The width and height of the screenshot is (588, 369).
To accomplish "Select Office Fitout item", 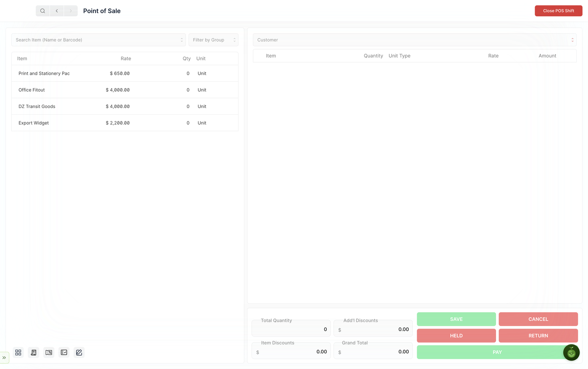I will click(125, 90).
